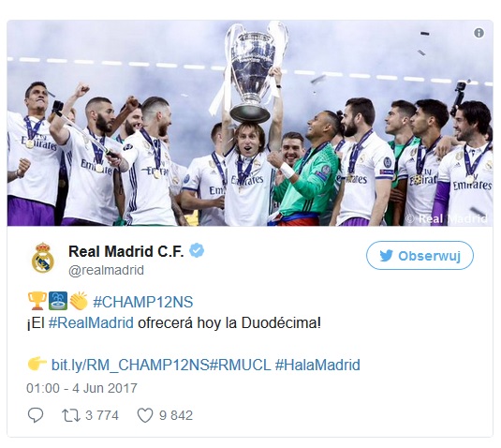
Task: Open the #HalaMadrid hashtag
Action: pyautogui.click(x=317, y=365)
